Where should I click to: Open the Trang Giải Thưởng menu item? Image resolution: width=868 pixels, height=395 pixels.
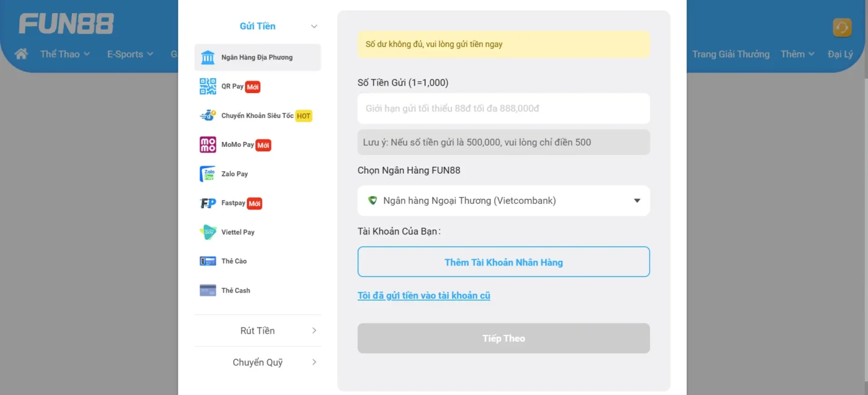tap(730, 54)
